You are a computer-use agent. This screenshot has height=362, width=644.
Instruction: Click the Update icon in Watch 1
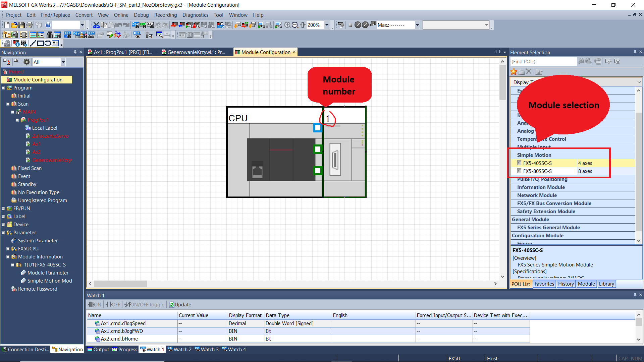coord(180,304)
